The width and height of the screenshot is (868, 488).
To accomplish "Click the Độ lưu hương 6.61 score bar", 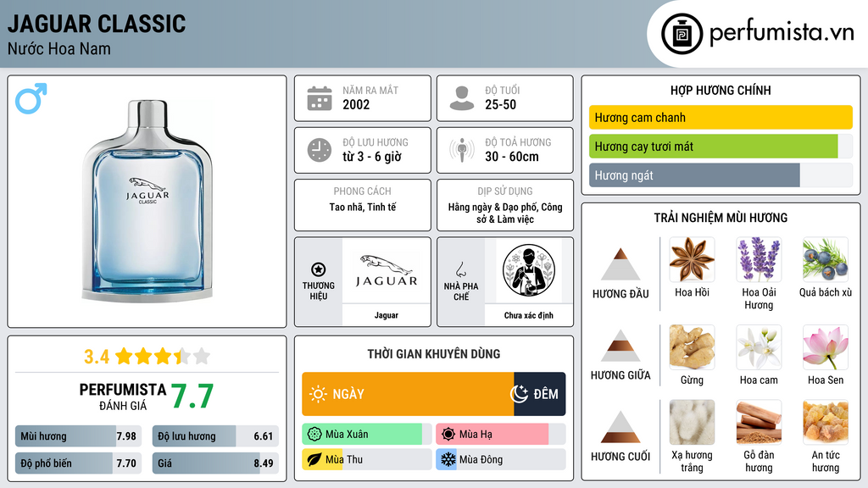I will tap(215, 436).
